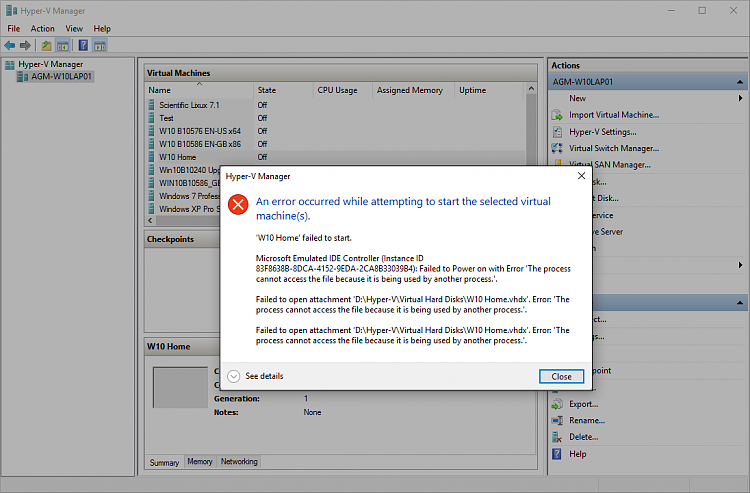750x493 pixels.
Task: Select the W10 Home virtual machine row
Action: point(334,157)
